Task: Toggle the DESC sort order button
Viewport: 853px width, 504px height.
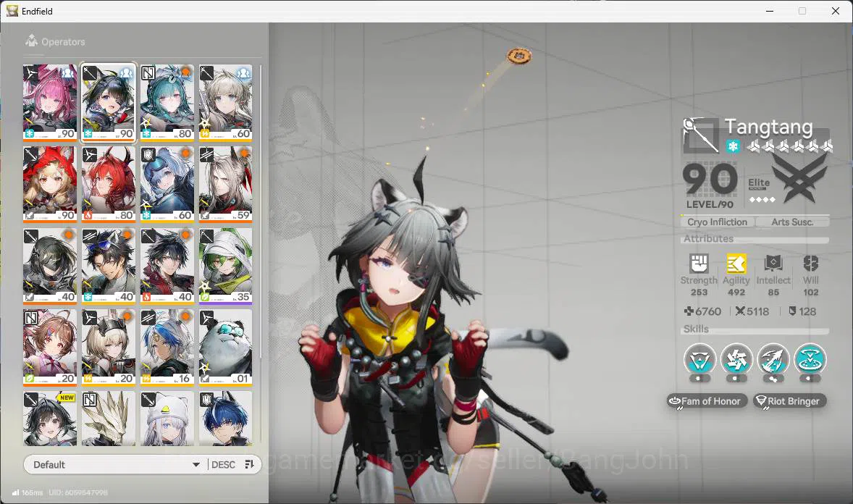Action: (232, 464)
